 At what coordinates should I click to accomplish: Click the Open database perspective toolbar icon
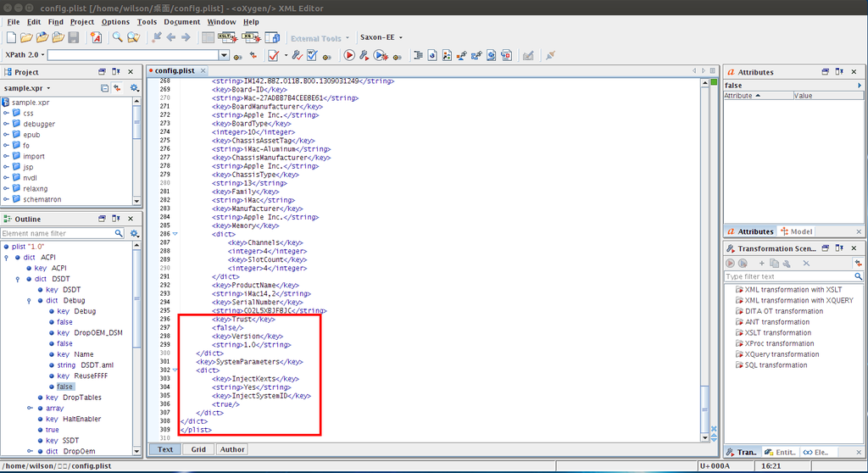coord(272,37)
